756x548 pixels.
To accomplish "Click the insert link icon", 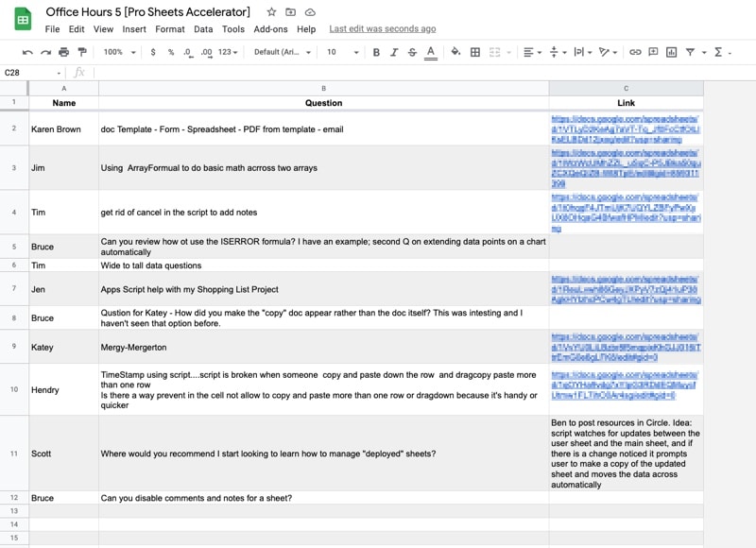I will click(x=635, y=52).
